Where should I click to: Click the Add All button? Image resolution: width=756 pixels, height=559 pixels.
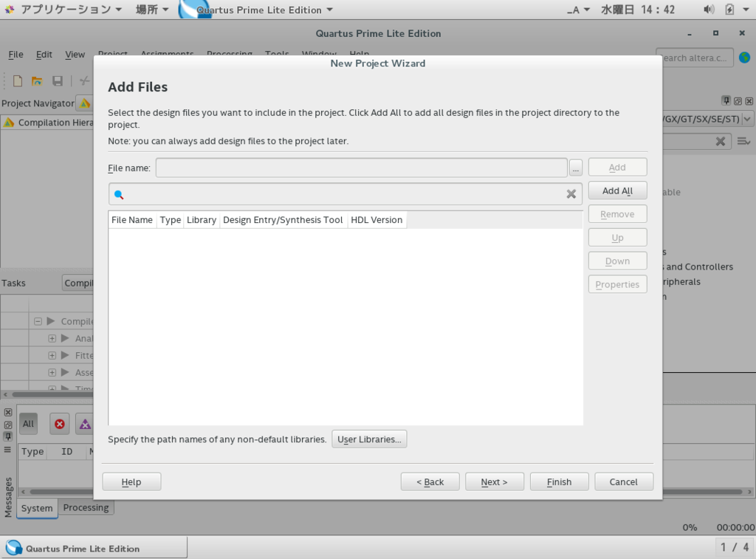(618, 191)
